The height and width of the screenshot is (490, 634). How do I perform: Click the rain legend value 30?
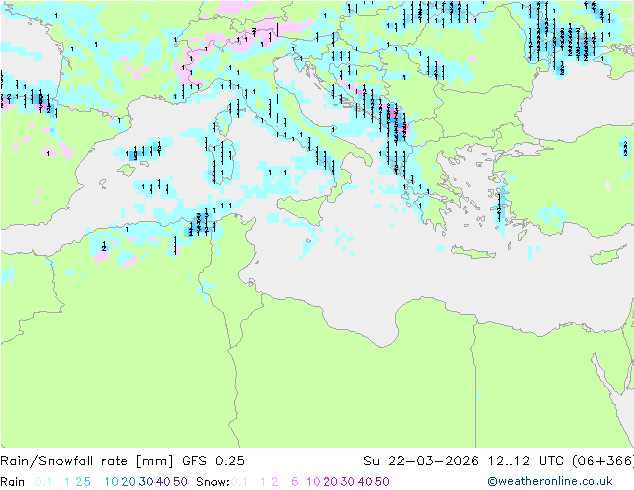146,482
